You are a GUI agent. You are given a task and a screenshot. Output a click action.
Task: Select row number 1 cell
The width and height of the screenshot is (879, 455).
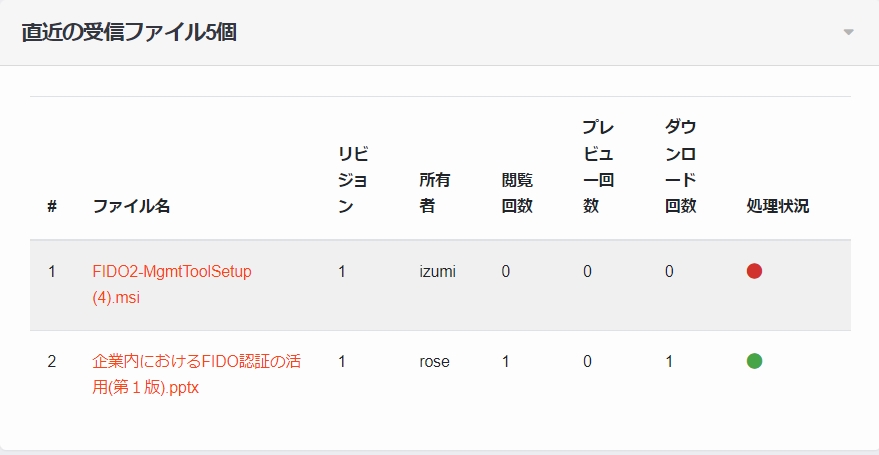click(x=52, y=272)
